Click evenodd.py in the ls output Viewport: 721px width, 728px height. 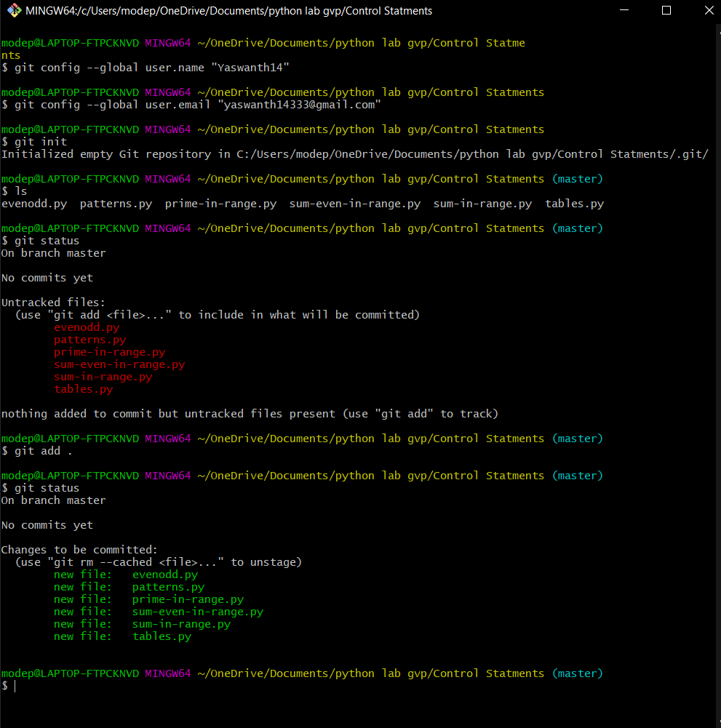[34, 204]
